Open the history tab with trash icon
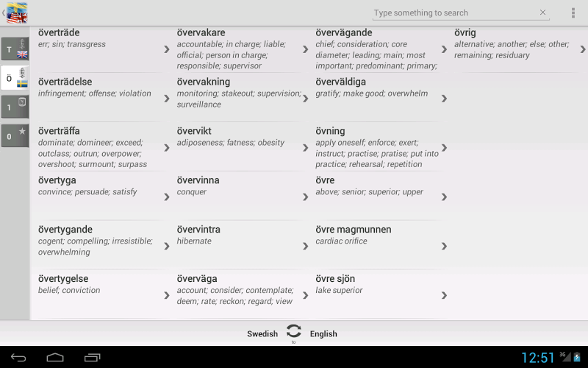Viewport: 588px width, 368px height. pos(15,107)
